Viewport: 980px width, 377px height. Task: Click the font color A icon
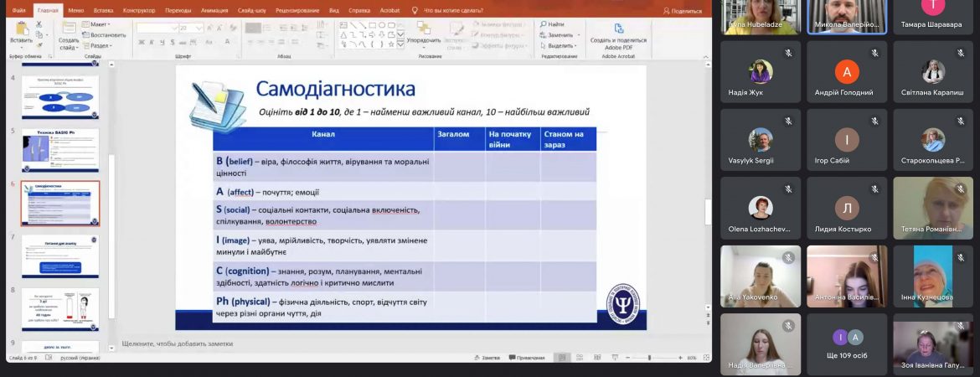point(227,42)
